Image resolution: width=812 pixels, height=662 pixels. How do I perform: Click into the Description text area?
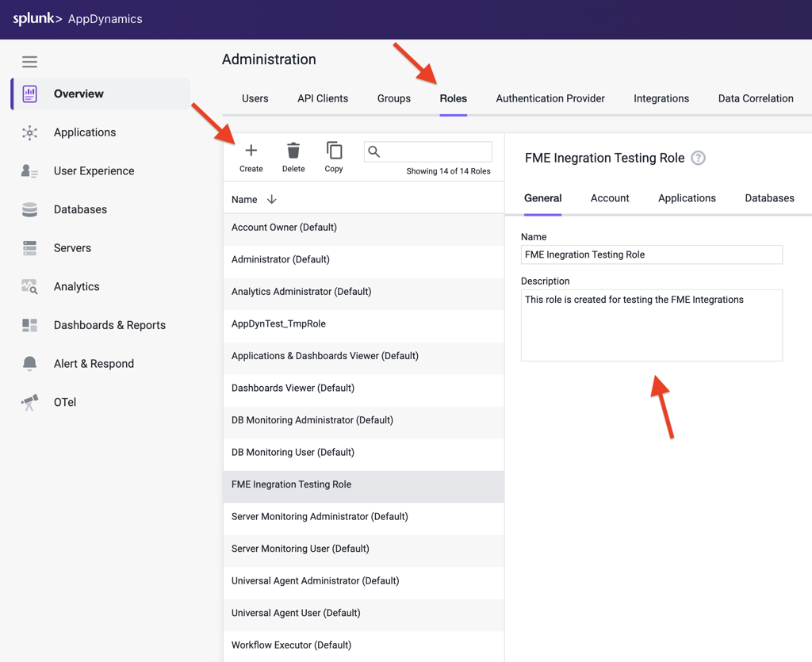pos(651,325)
